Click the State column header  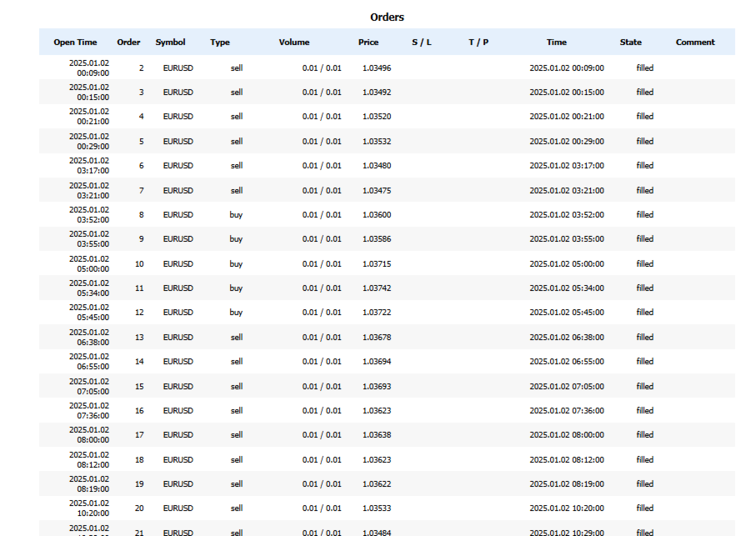tap(631, 42)
